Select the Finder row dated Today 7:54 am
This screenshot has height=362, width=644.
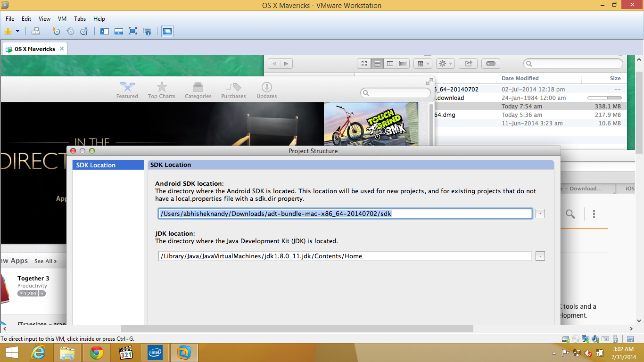(530, 107)
